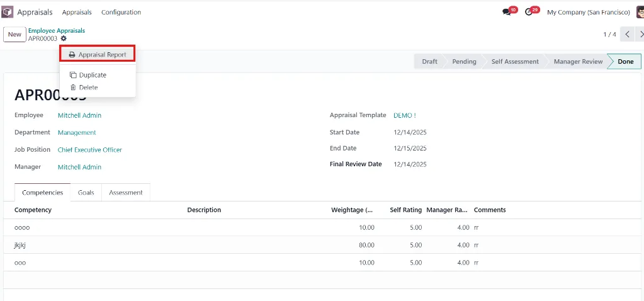The width and height of the screenshot is (644, 301).
Task: Click the Appraisals app logo icon
Action: (x=8, y=13)
